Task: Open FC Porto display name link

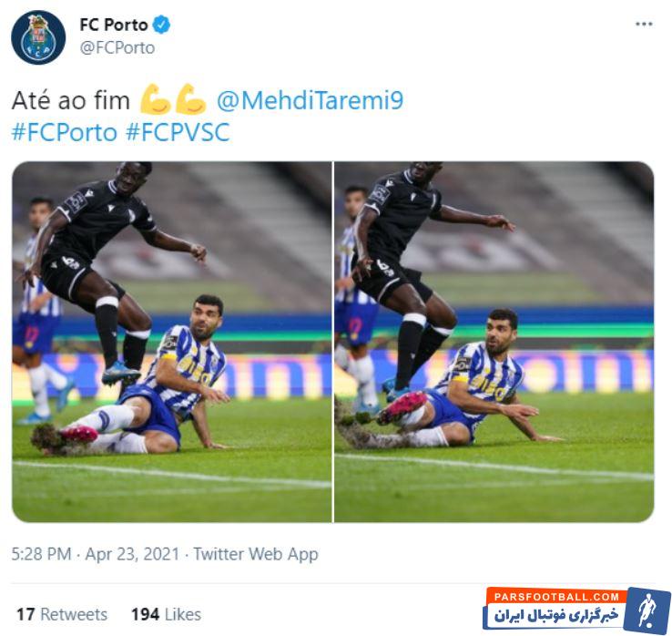Action: pos(114,25)
